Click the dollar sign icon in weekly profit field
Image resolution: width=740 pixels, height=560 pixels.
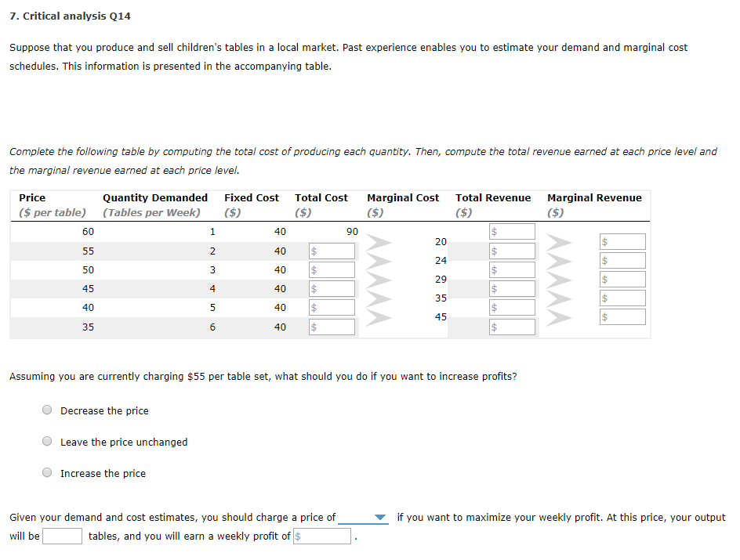[x=298, y=536]
